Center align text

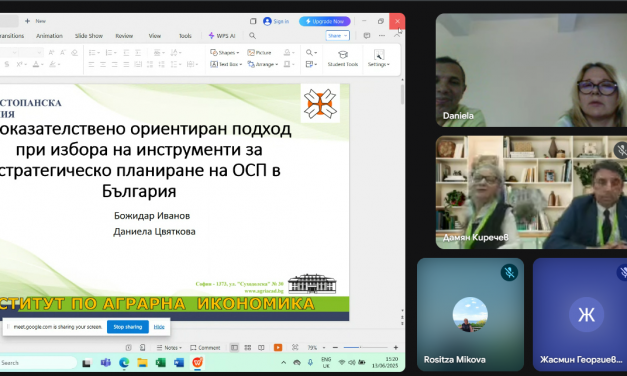[x=103, y=64]
